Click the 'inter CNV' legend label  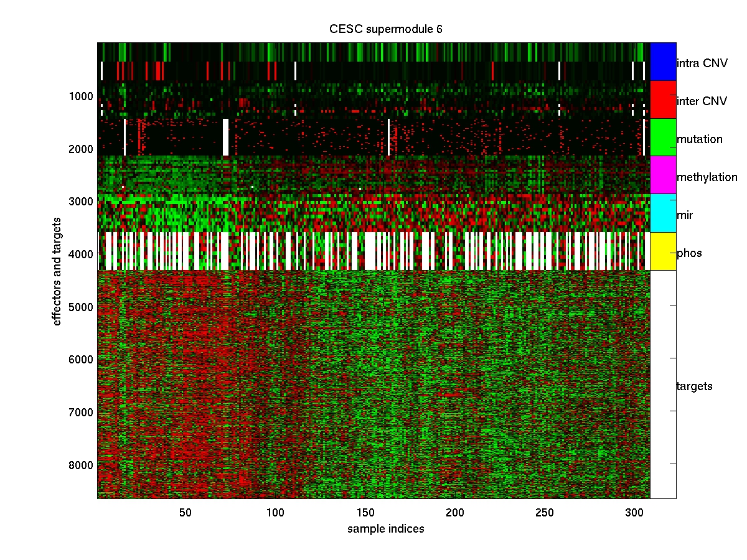coord(702,101)
